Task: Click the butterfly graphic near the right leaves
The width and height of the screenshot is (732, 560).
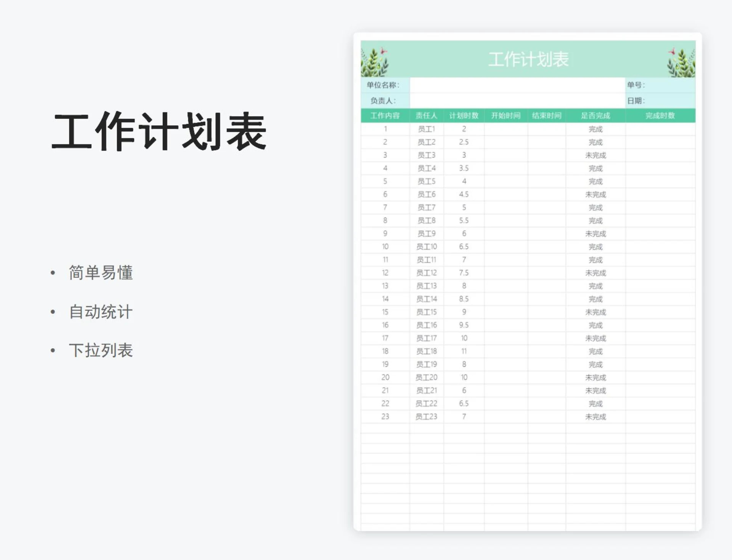Action: click(671, 52)
